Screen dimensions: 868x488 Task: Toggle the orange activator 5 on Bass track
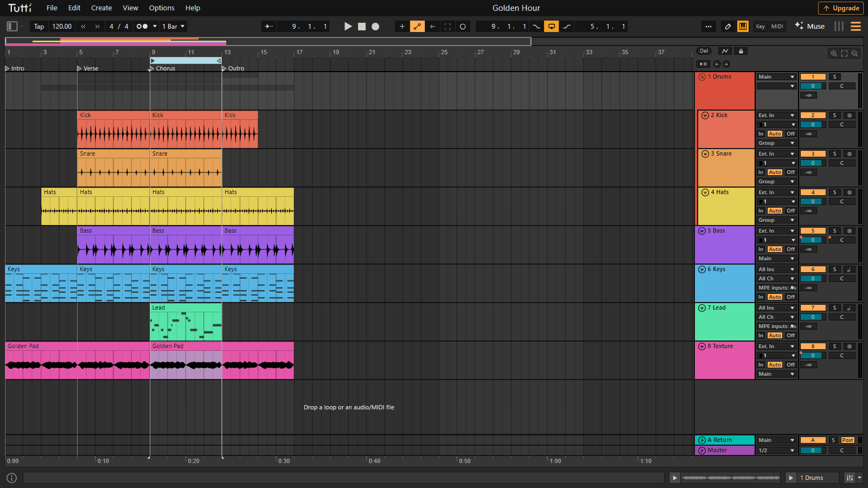coord(813,230)
